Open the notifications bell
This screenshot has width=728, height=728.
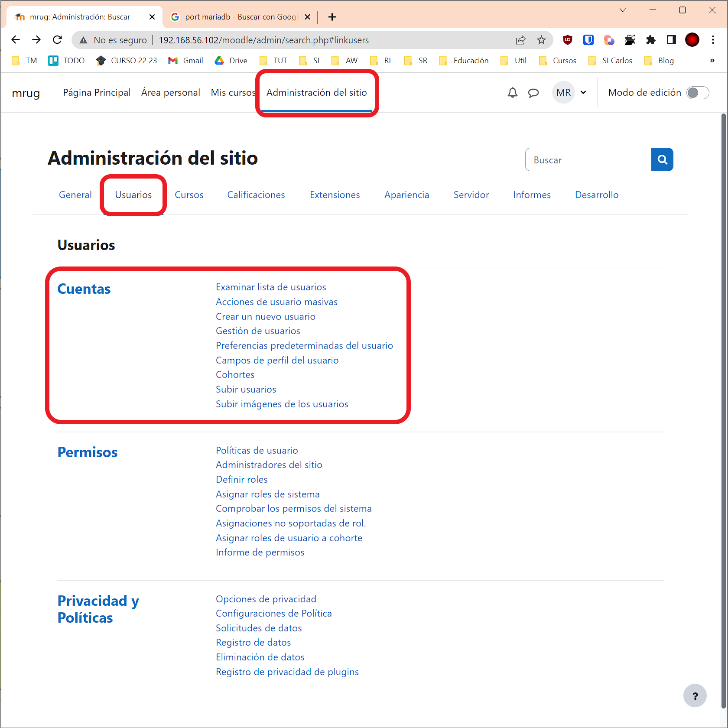(x=512, y=92)
